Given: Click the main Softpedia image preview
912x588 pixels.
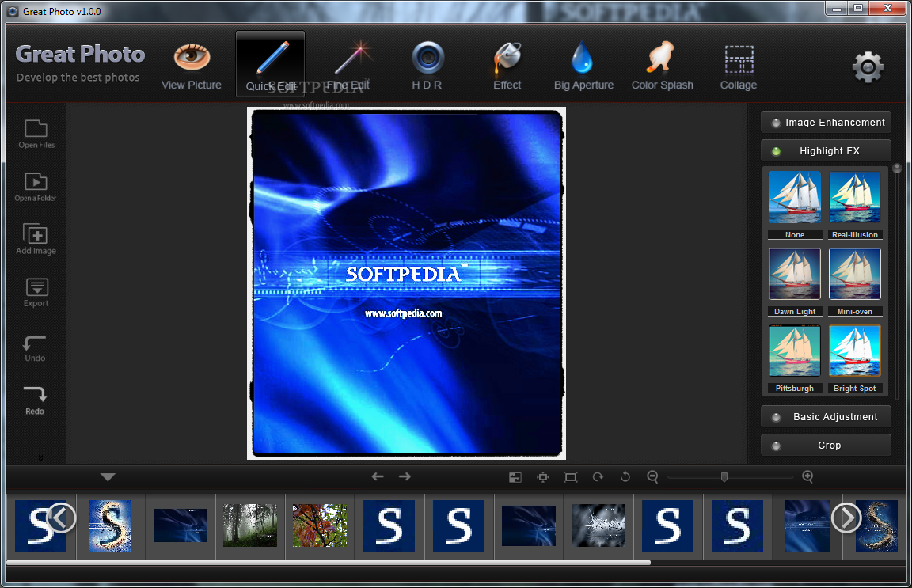Looking at the screenshot, I should pos(407,283).
